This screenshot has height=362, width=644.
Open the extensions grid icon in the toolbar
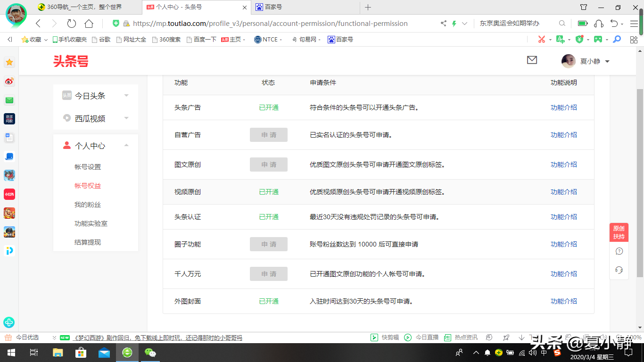(634, 40)
